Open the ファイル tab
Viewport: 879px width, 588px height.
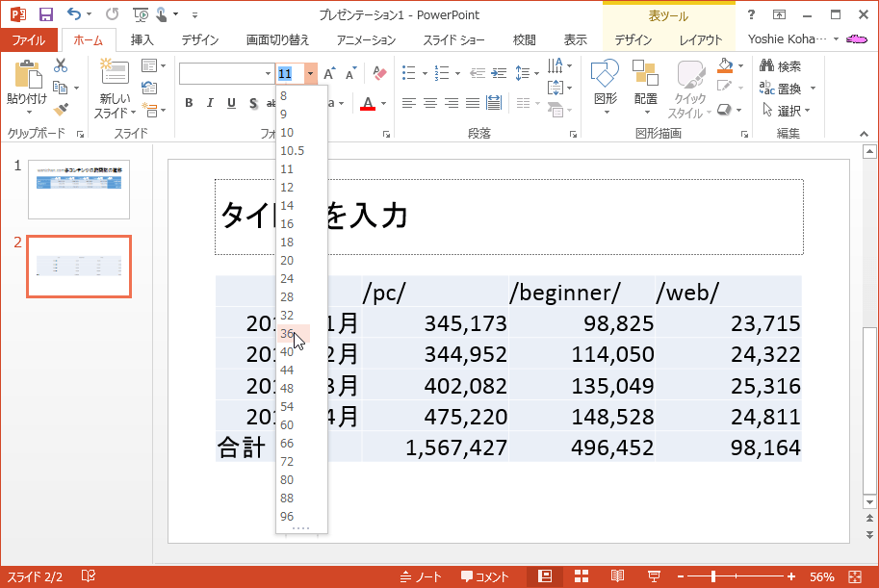tap(29, 39)
